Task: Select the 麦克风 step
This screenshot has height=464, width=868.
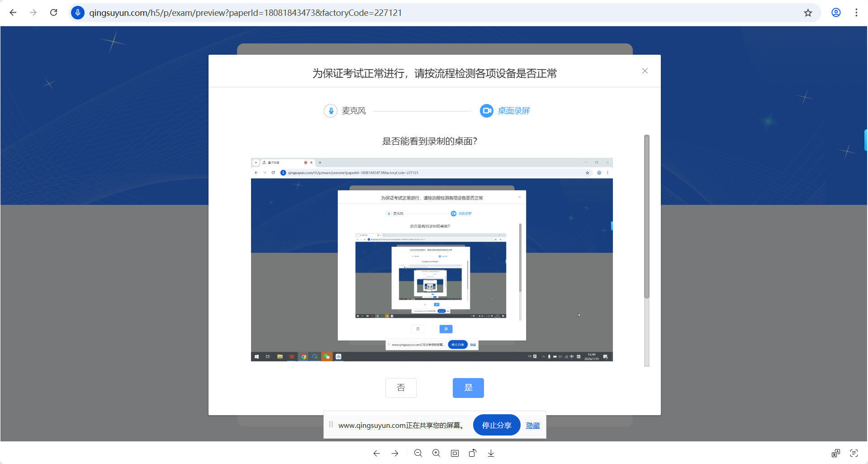Action: [x=345, y=111]
